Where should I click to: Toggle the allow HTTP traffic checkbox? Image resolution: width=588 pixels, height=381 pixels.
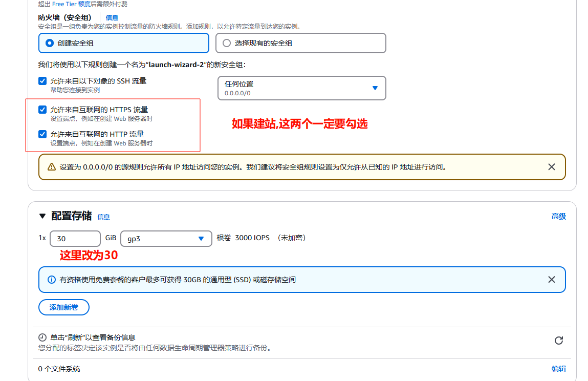click(x=42, y=134)
